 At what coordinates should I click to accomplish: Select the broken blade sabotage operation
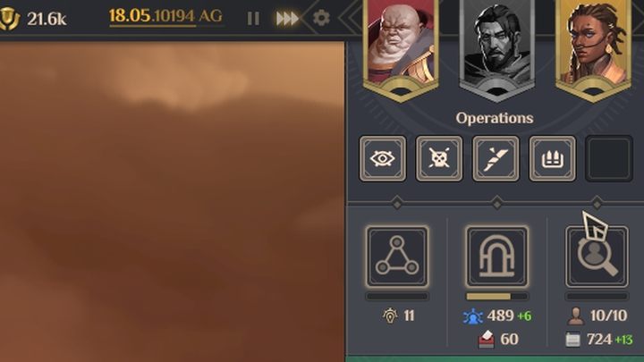pyautogui.click(x=496, y=159)
